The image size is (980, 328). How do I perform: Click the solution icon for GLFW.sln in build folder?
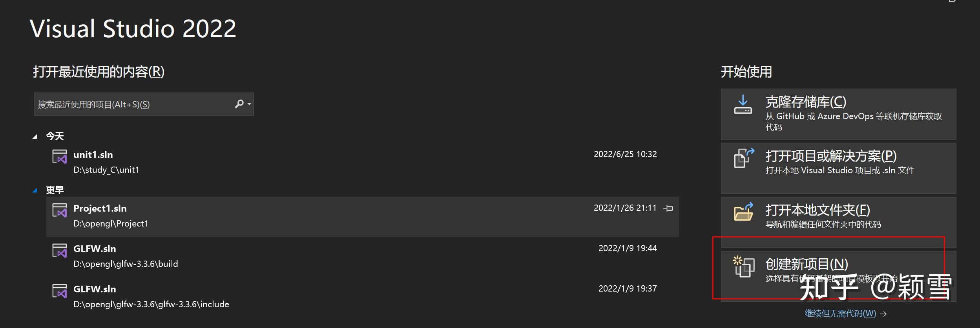(60, 251)
